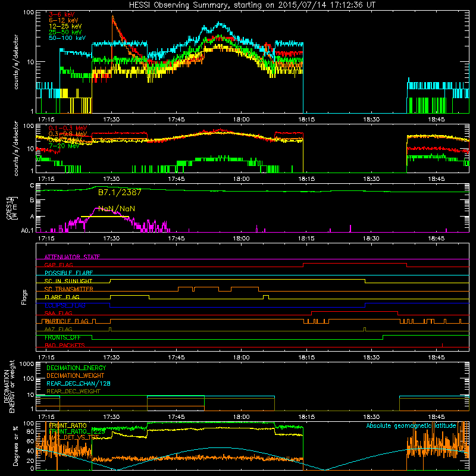Select the SAA_FLAG label
Viewport: 476px width, 476px height.
pyautogui.click(x=58, y=313)
